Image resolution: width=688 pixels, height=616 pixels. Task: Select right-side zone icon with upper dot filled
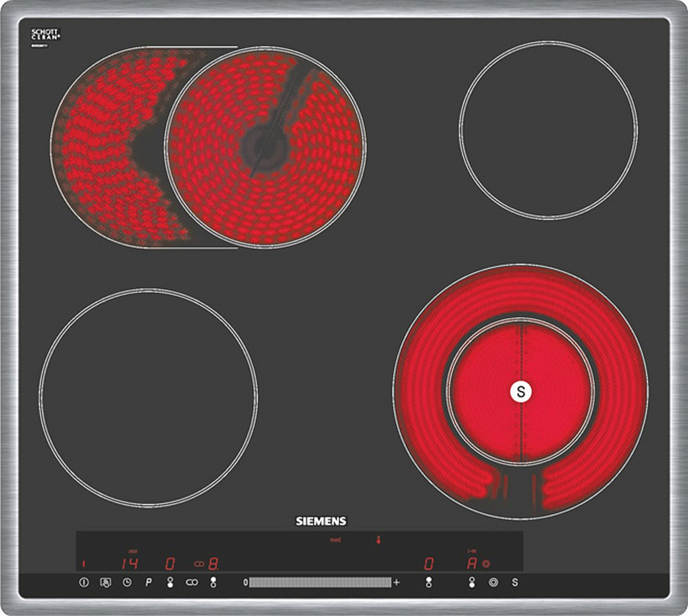(429, 582)
